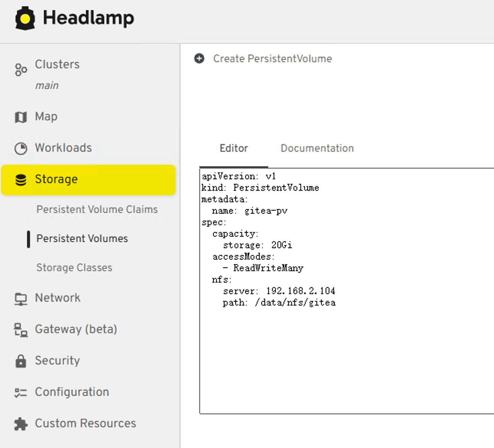Click the Custom Resources puzzle icon
Image resolution: width=494 pixels, height=448 pixels.
tap(21, 424)
